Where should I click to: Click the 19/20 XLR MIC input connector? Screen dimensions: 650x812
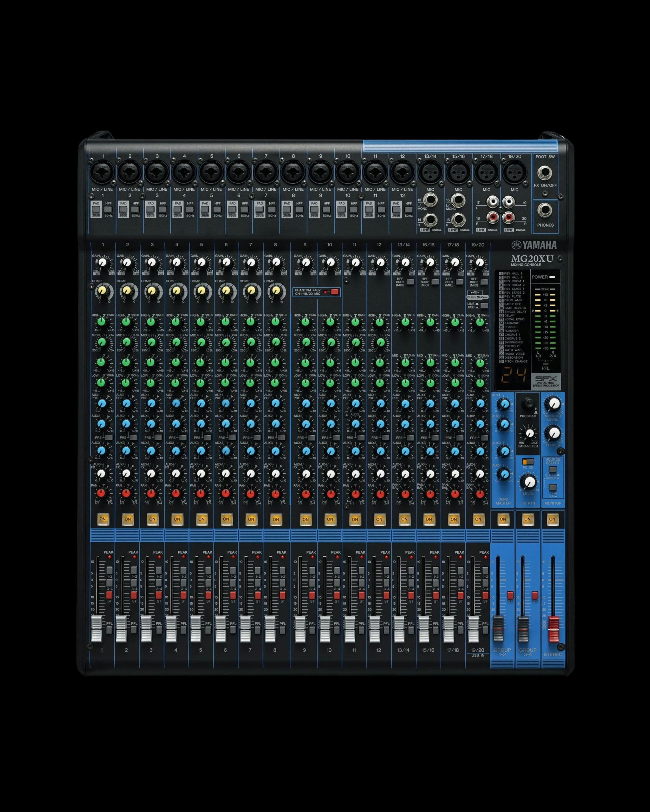[514, 172]
